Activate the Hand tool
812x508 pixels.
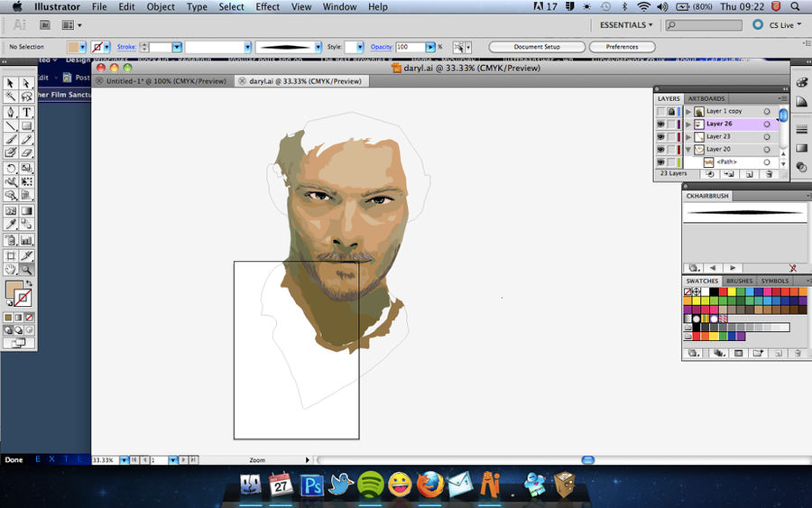point(10,269)
